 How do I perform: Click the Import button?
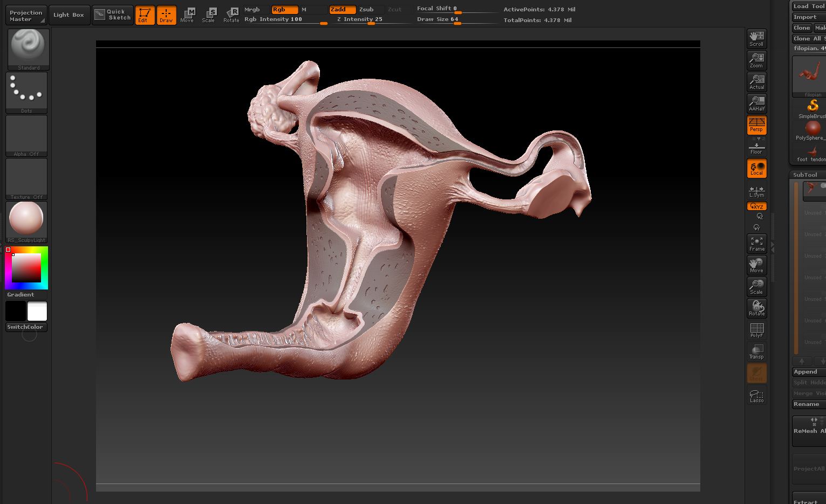[x=809, y=17]
